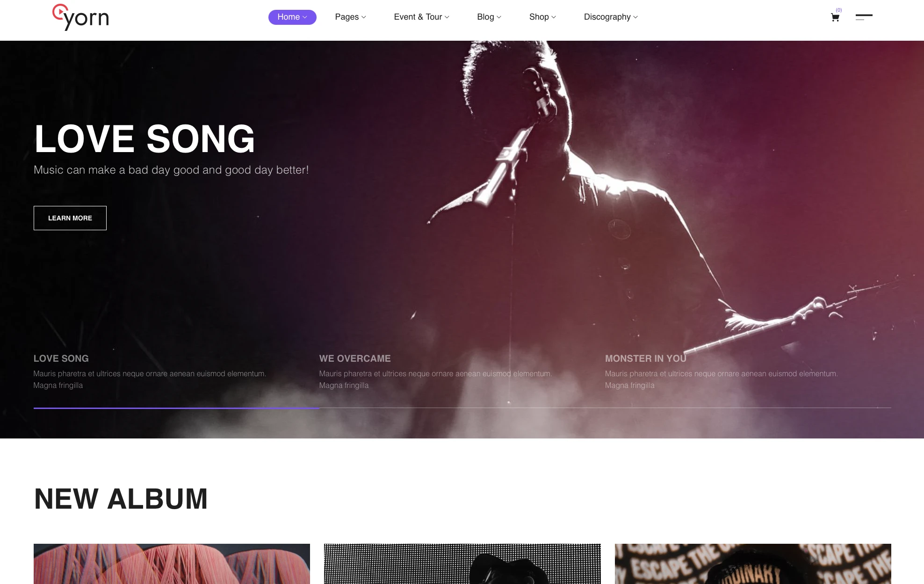
Task: Open the shopping cart icon
Action: tap(835, 18)
